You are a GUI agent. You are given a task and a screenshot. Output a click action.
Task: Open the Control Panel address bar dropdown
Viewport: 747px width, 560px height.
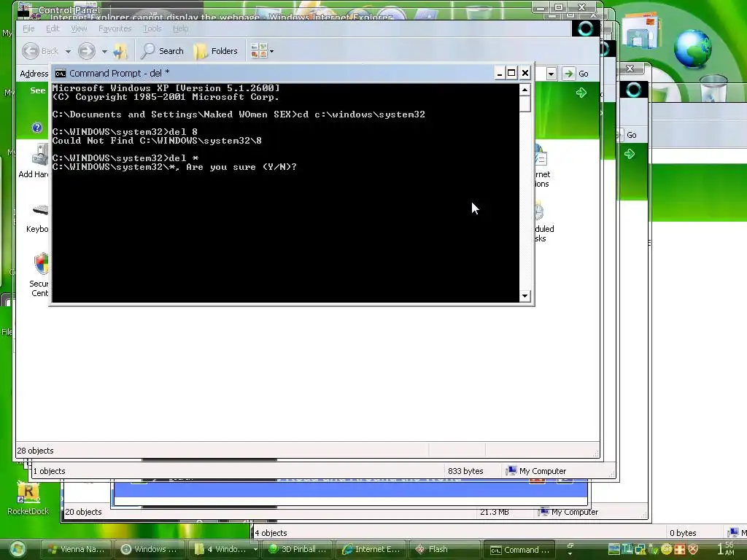551,74
